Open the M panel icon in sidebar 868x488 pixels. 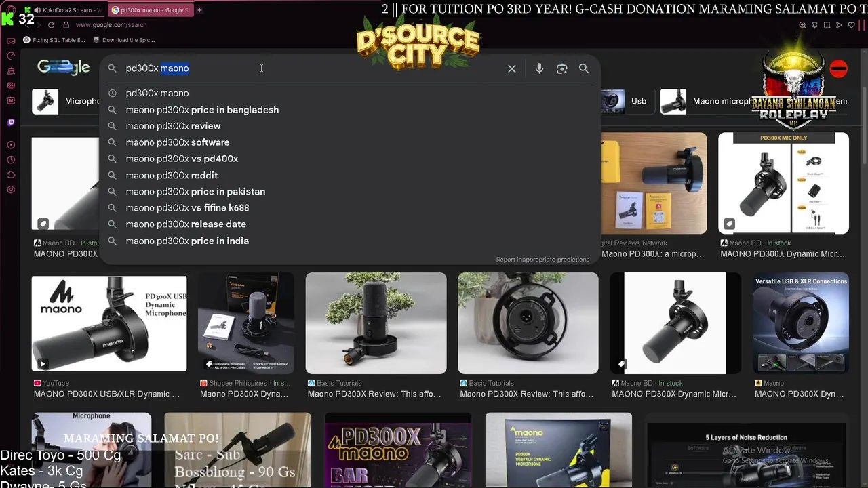click(11, 100)
